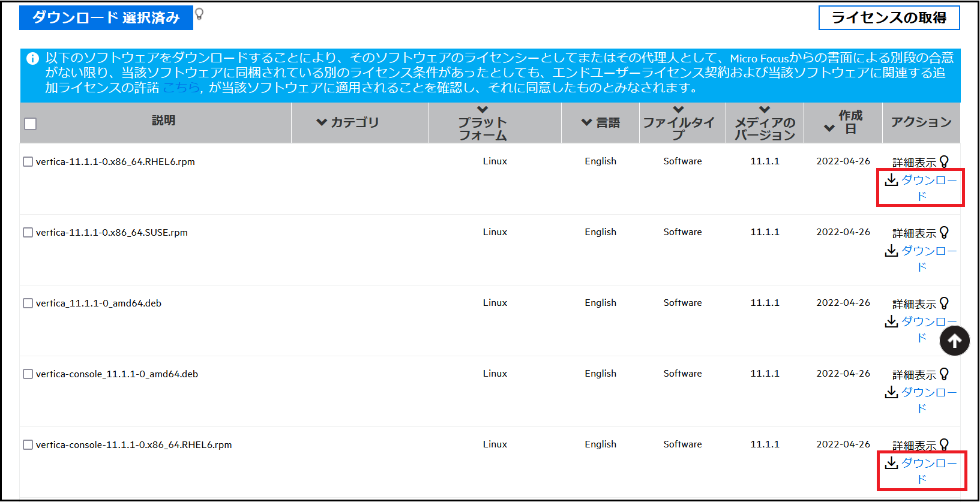Expand the 言語 column filter

pos(586,122)
